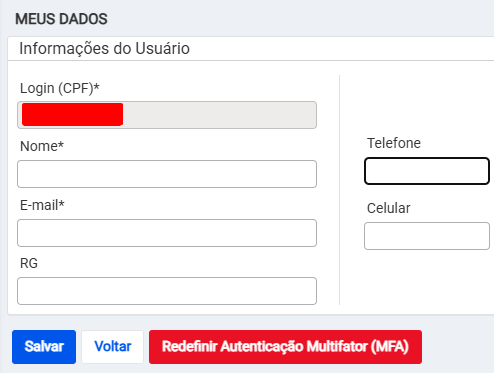Click the Voltar button
The height and width of the screenshot is (373, 494).
(113, 347)
